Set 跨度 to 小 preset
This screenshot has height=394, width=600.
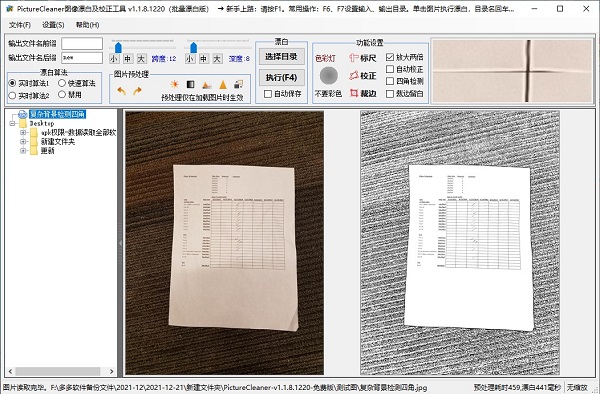pyautogui.click(x=114, y=59)
